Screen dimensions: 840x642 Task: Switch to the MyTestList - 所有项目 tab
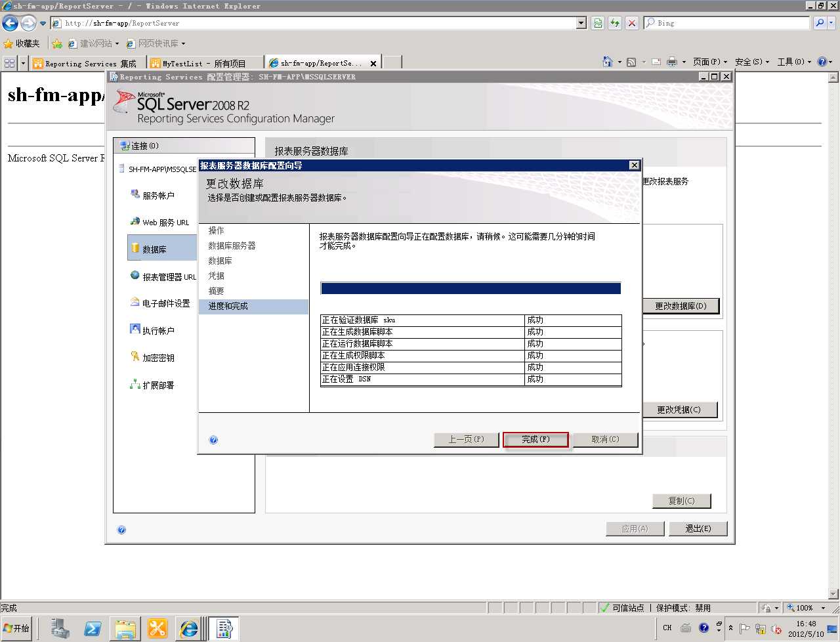click(205, 63)
